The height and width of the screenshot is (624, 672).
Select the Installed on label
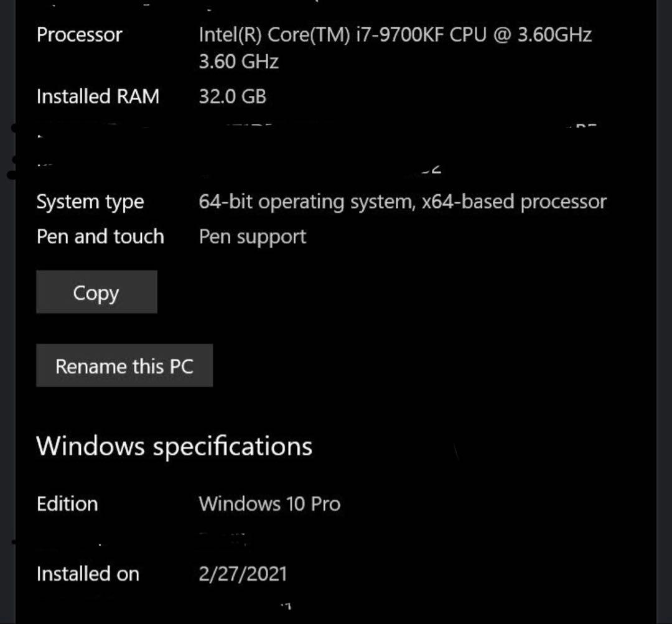pos(87,573)
